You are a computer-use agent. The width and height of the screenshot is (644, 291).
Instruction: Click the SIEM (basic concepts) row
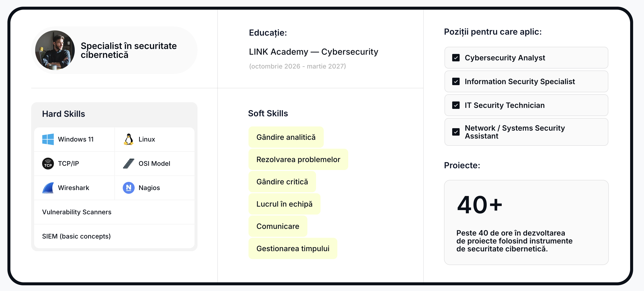coord(114,236)
